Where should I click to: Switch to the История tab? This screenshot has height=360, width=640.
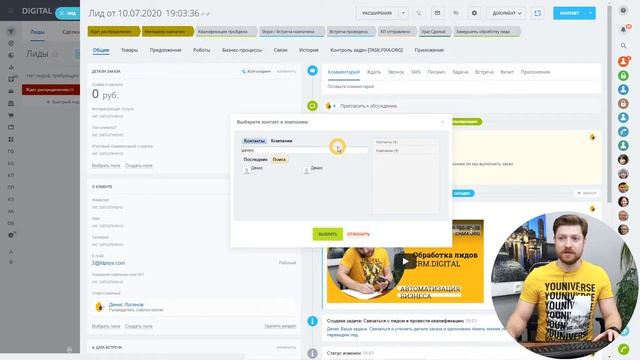coord(309,50)
